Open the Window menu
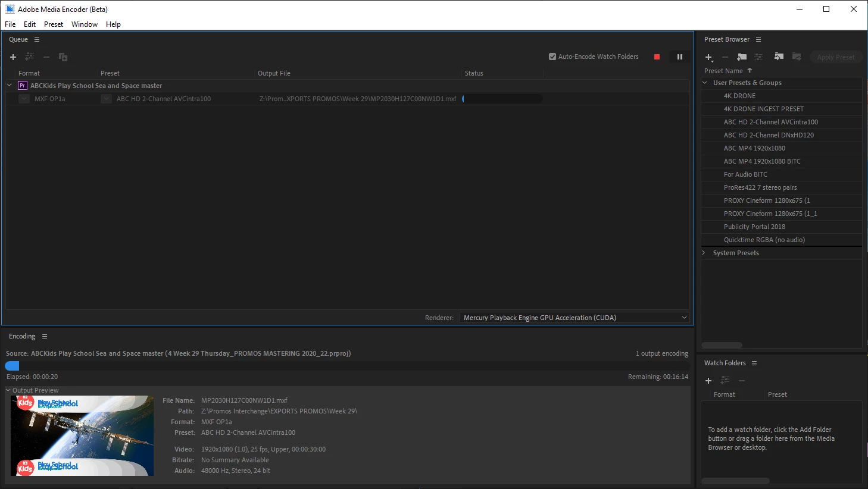 85,24
